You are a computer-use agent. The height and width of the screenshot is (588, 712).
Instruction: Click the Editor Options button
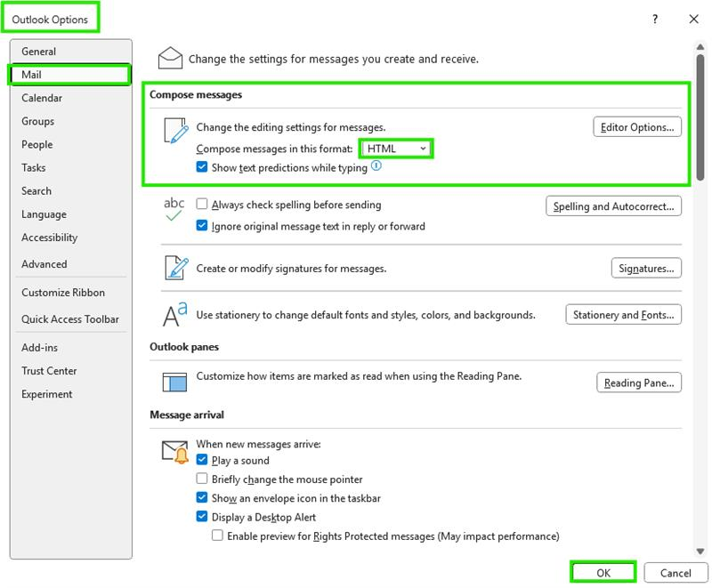click(636, 127)
